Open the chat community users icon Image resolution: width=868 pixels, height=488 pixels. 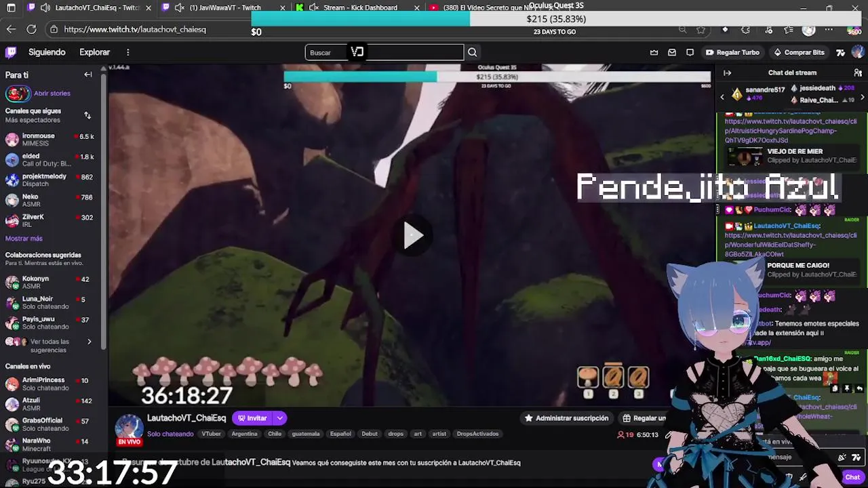pos(858,73)
